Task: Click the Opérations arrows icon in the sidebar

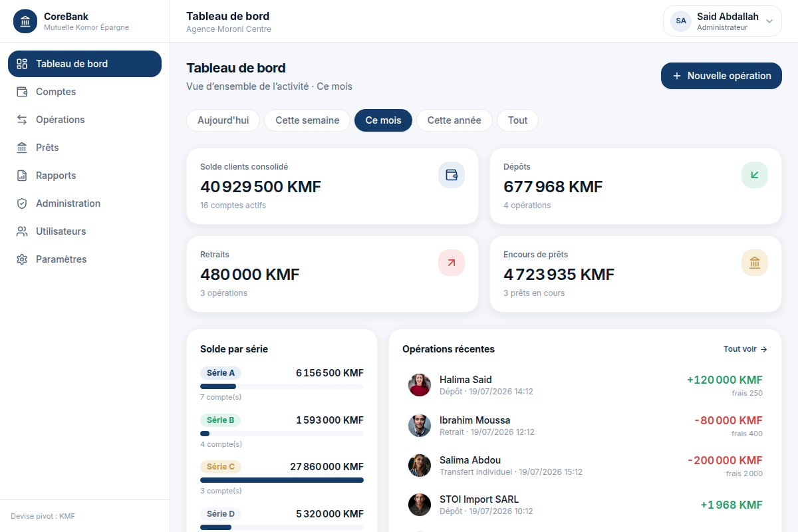Action: 22,120
